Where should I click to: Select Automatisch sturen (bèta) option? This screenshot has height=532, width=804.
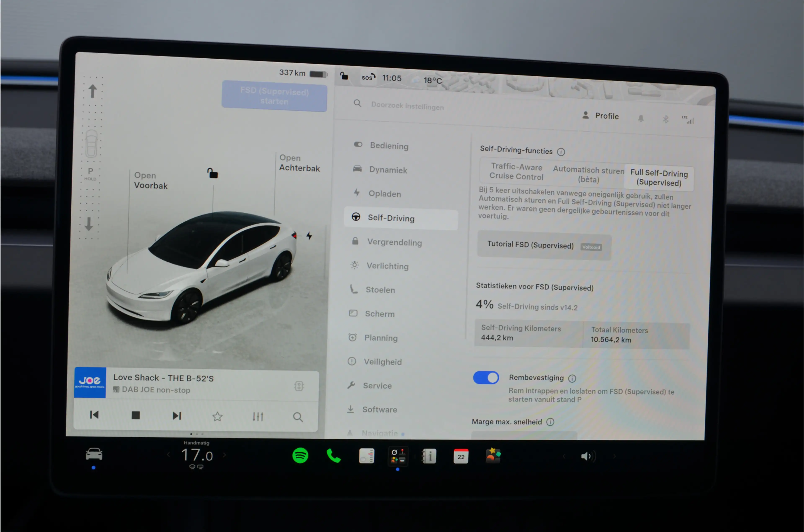pyautogui.click(x=589, y=174)
